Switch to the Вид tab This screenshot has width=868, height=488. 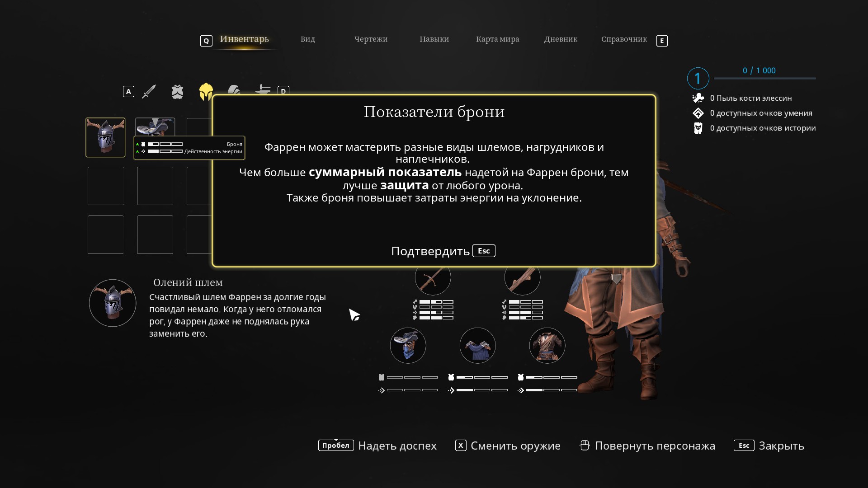tap(308, 39)
